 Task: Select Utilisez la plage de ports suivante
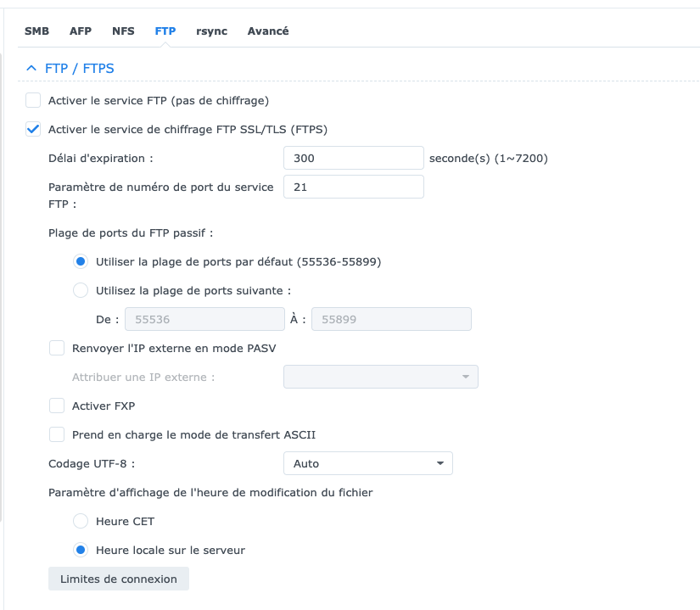pos(81,290)
